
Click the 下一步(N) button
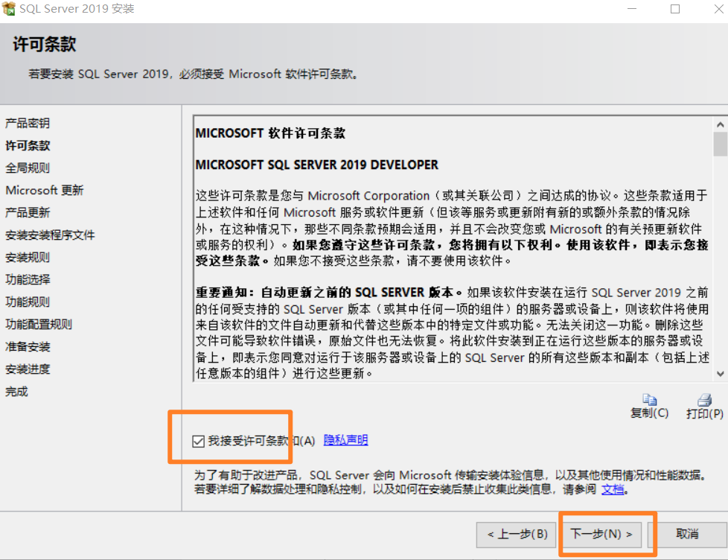coord(601,535)
